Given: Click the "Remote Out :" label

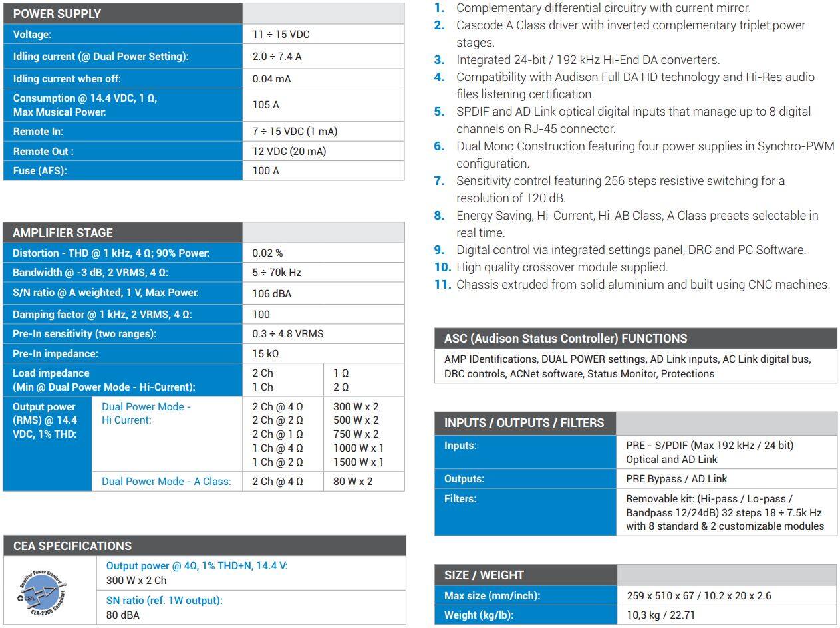Looking at the screenshot, I should [43, 151].
